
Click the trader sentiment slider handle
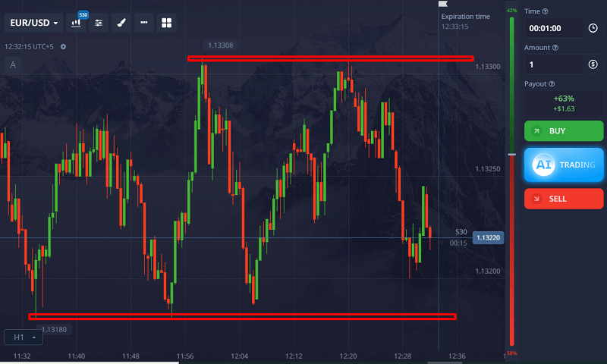(x=511, y=155)
